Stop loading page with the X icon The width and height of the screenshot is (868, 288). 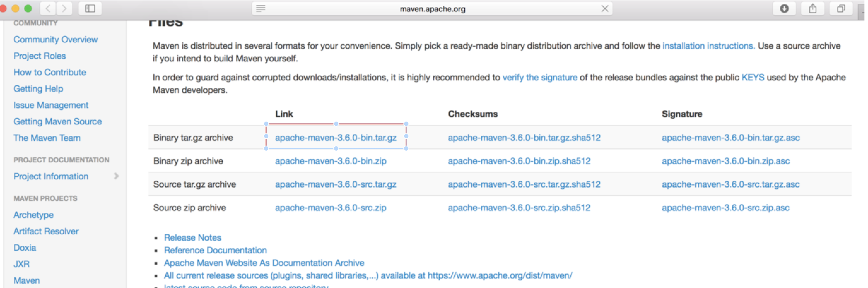605,9
